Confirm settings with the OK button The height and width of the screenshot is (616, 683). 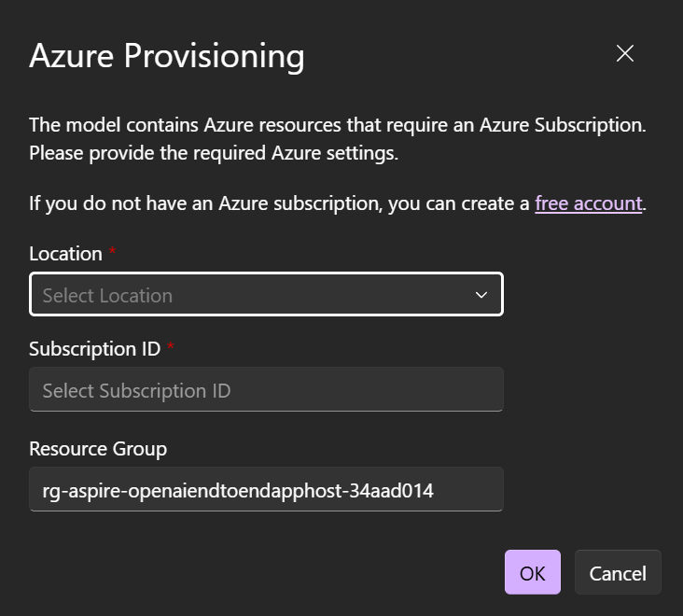point(532,572)
